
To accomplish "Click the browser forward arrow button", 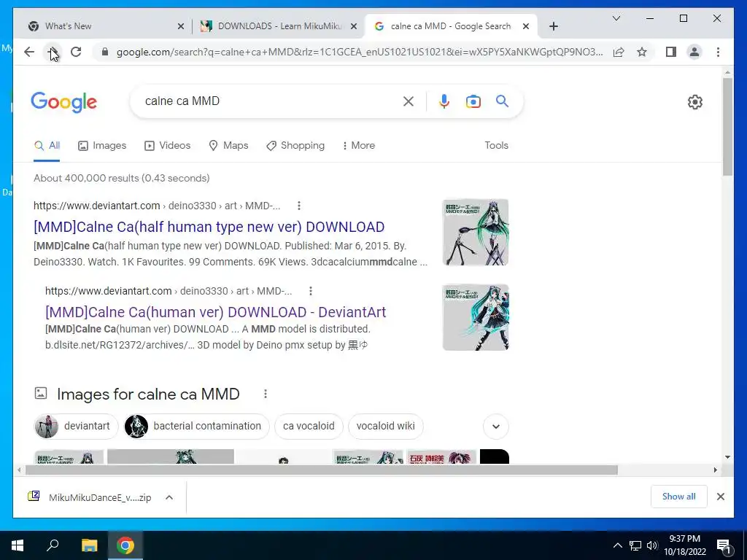I will [x=53, y=52].
